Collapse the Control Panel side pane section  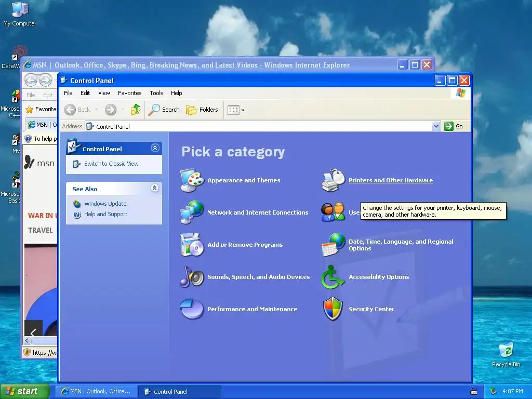(155, 148)
